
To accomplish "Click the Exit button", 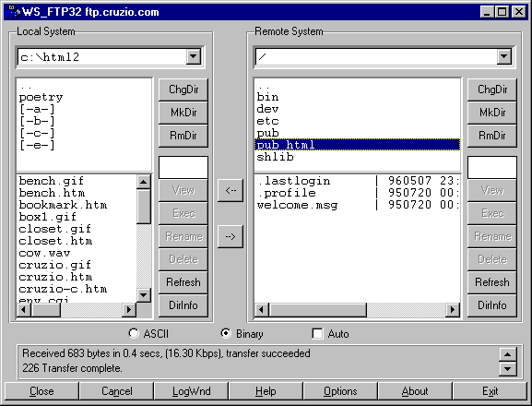I will (x=490, y=391).
